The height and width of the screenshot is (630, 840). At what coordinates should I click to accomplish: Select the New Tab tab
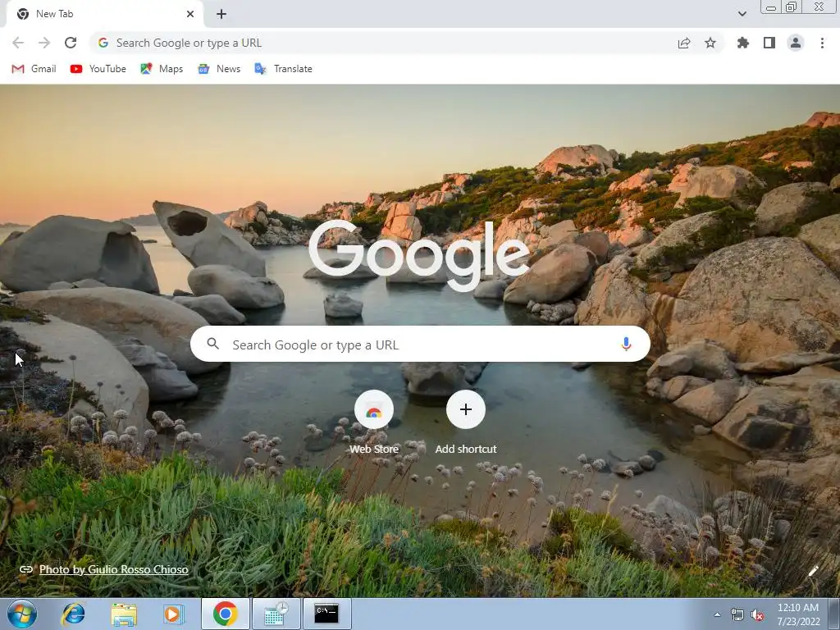104,14
